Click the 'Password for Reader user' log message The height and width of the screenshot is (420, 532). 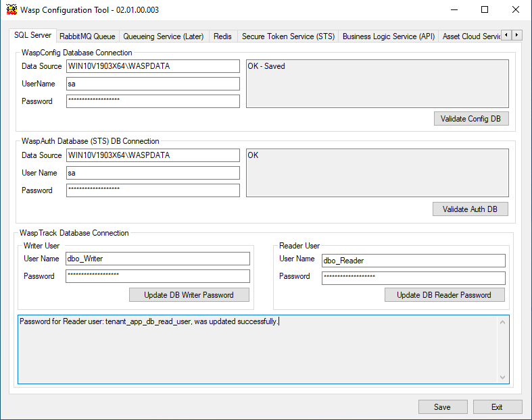[x=149, y=321]
